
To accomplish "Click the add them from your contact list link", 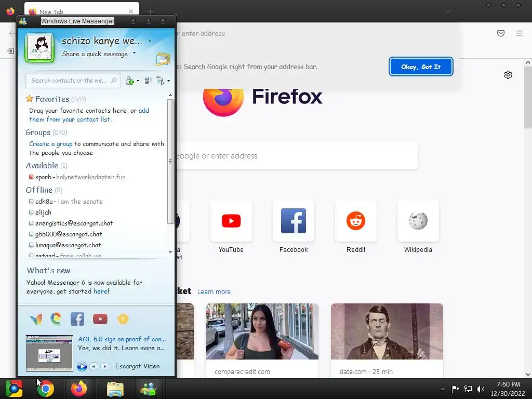I will click(89, 115).
